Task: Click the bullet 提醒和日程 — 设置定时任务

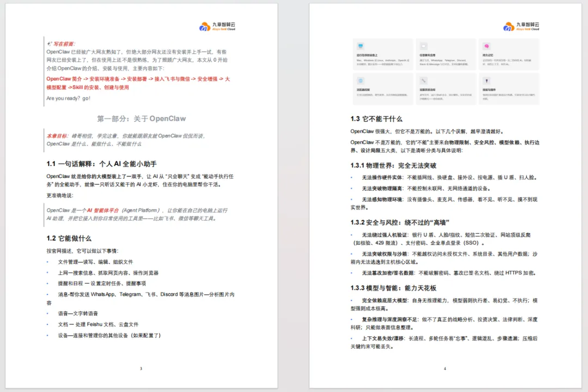Action: [x=102, y=284]
